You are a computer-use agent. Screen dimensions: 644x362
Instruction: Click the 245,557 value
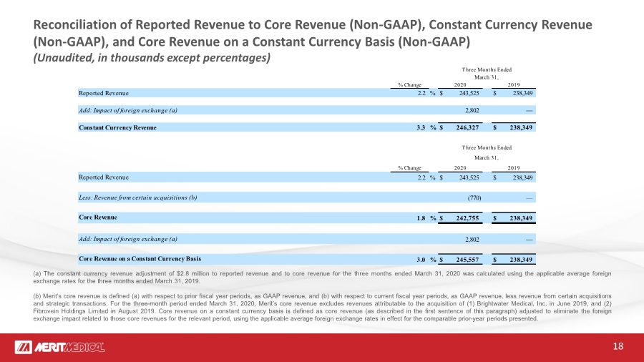pyautogui.click(x=467, y=260)
